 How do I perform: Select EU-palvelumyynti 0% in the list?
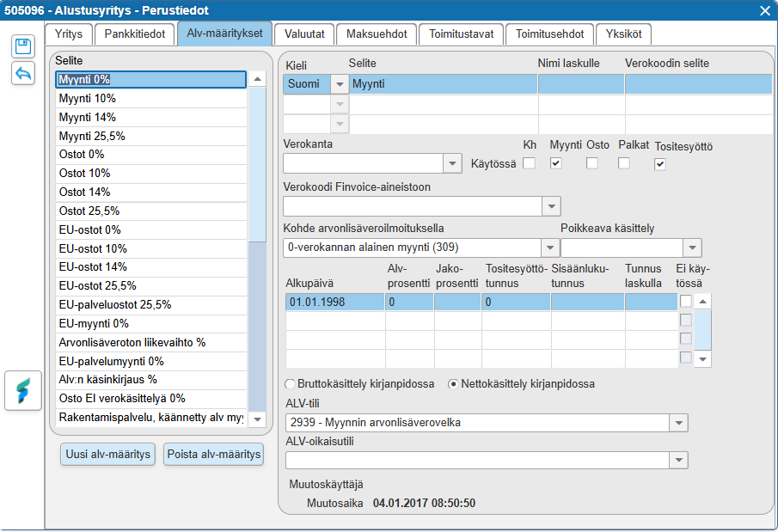(150, 361)
